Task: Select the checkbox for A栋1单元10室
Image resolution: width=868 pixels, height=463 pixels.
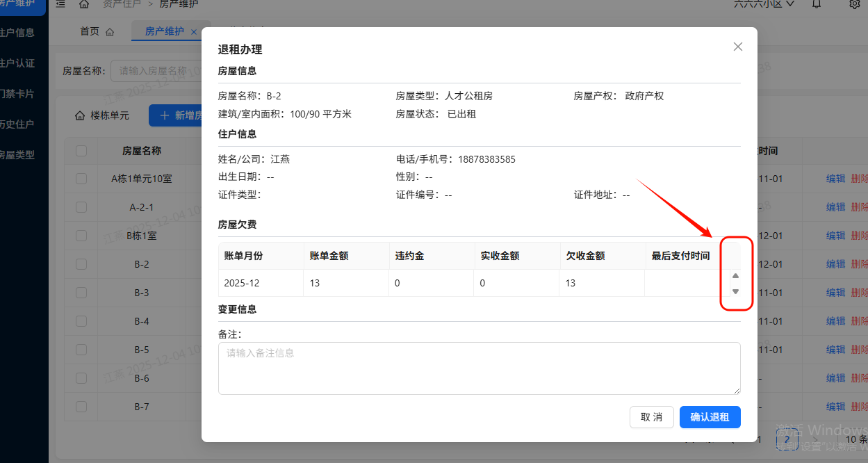Action: 80,179
